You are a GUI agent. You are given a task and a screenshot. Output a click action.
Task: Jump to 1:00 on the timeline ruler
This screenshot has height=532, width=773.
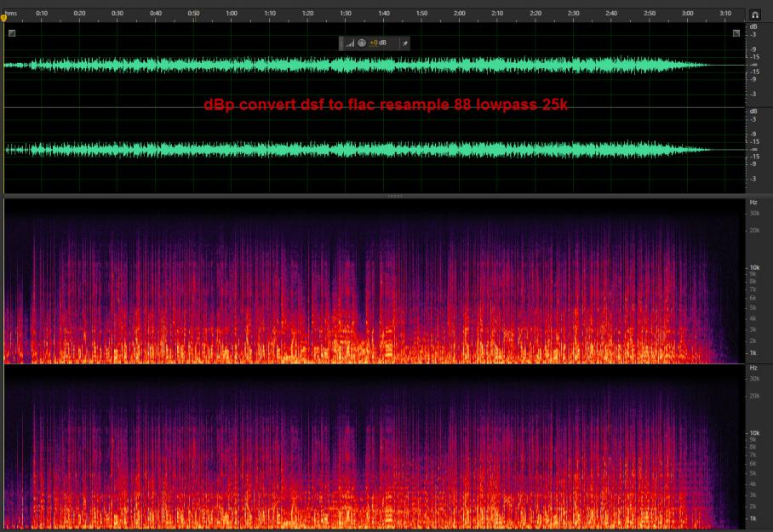pos(231,14)
